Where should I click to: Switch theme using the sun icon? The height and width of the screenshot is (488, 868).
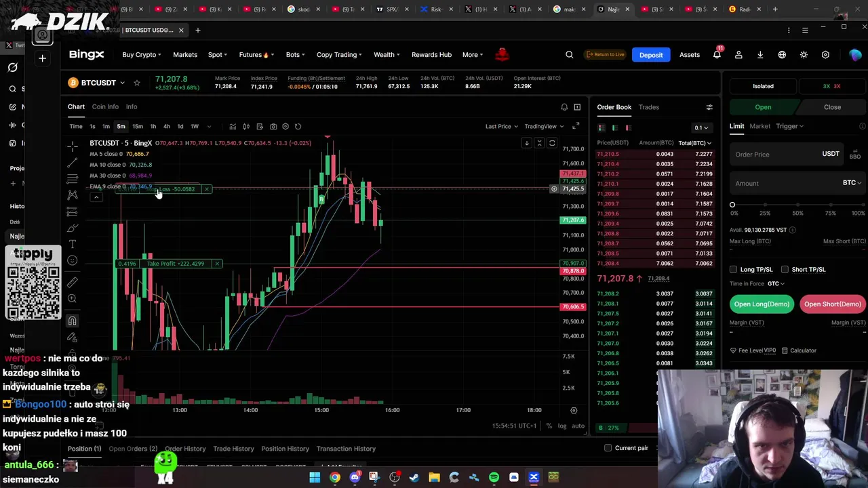click(x=804, y=55)
